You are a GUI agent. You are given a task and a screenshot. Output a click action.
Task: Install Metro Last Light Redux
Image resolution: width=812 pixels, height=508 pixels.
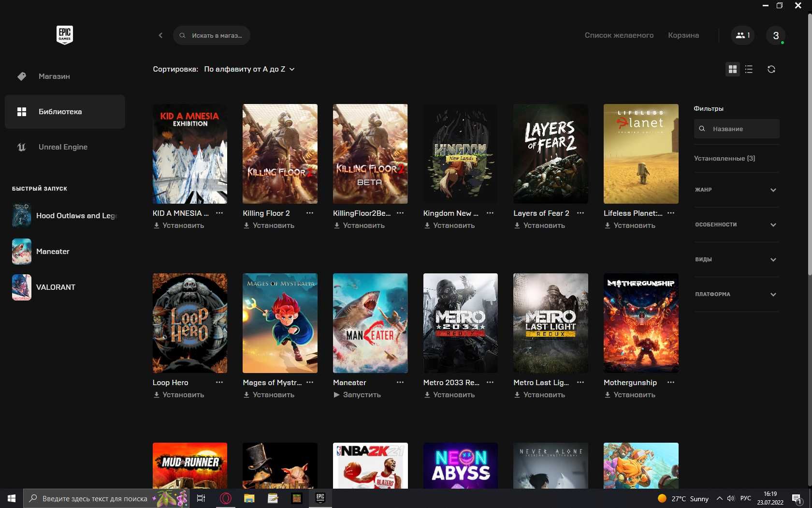point(539,395)
